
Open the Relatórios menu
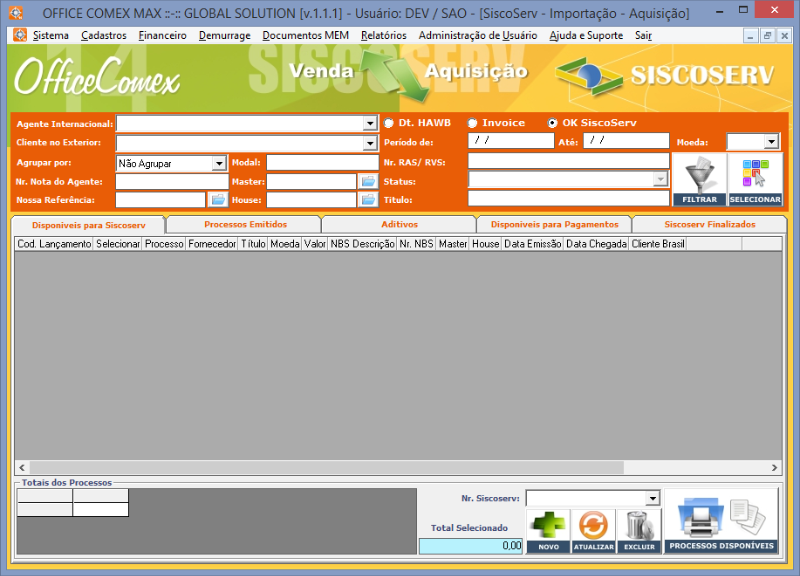(384, 35)
